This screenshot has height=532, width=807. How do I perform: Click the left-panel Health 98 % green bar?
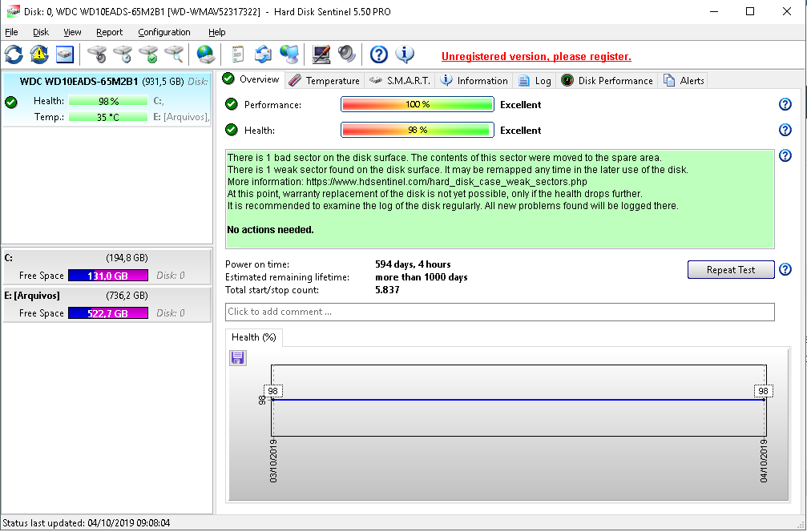(108, 102)
